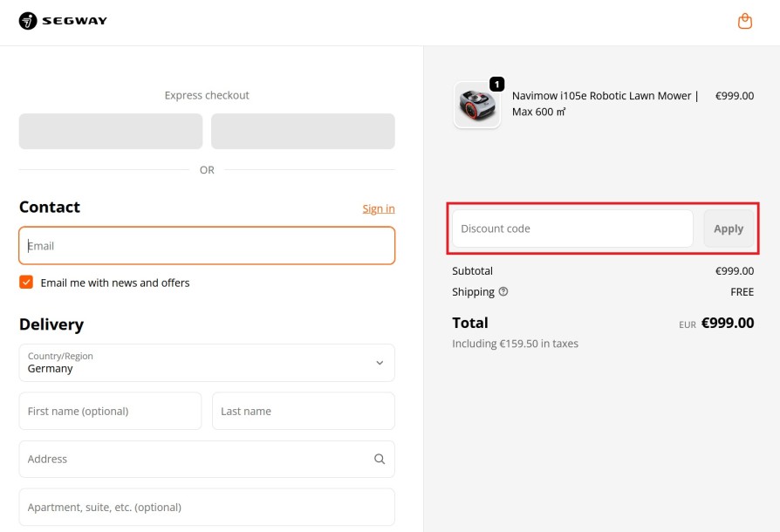Click the chevron arrow in Country/Region selector
The width and height of the screenshot is (780, 532).
click(380, 363)
